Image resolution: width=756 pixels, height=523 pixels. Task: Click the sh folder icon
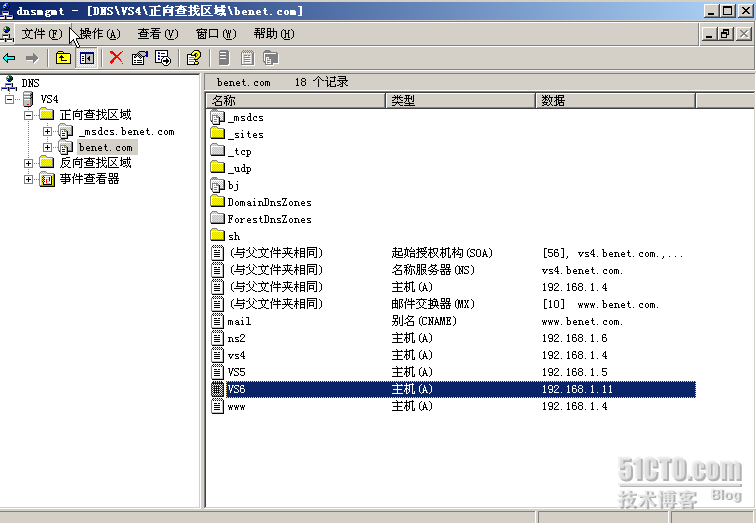pos(218,235)
